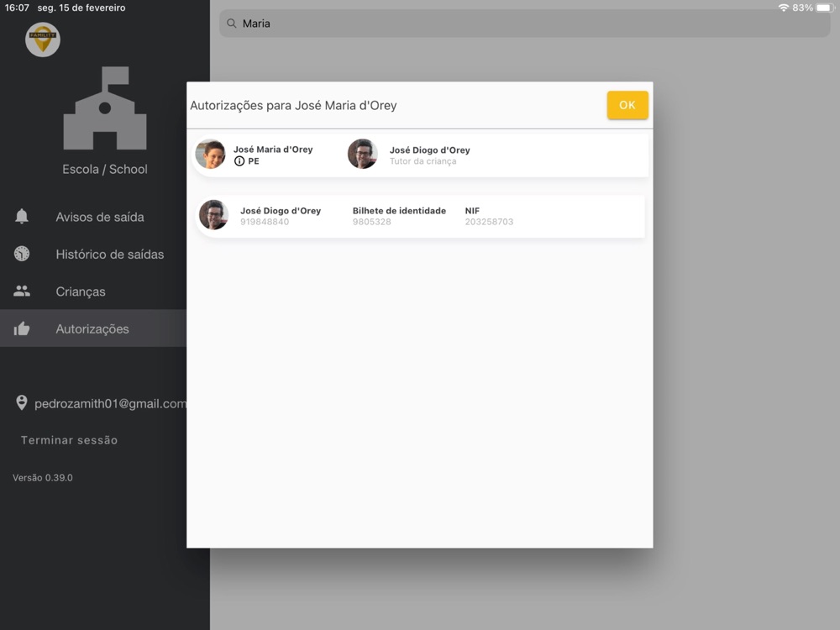Confirm dialog with OK button

pyautogui.click(x=627, y=105)
